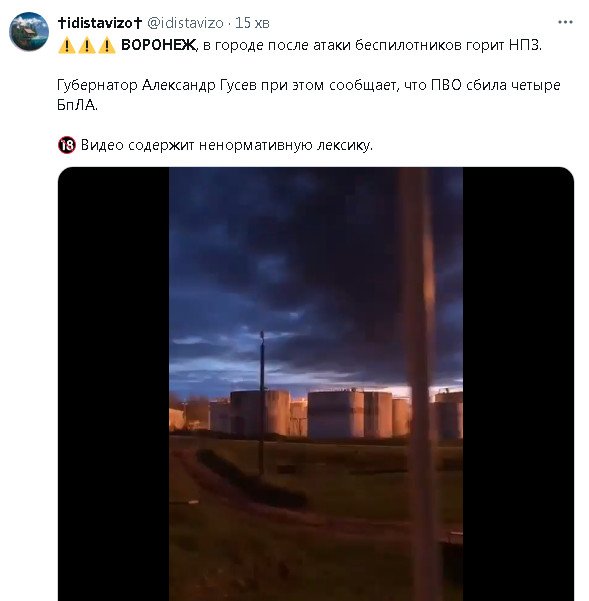Click the first yellow warning sign emoji
This screenshot has width=589, height=601.
pos(67,45)
